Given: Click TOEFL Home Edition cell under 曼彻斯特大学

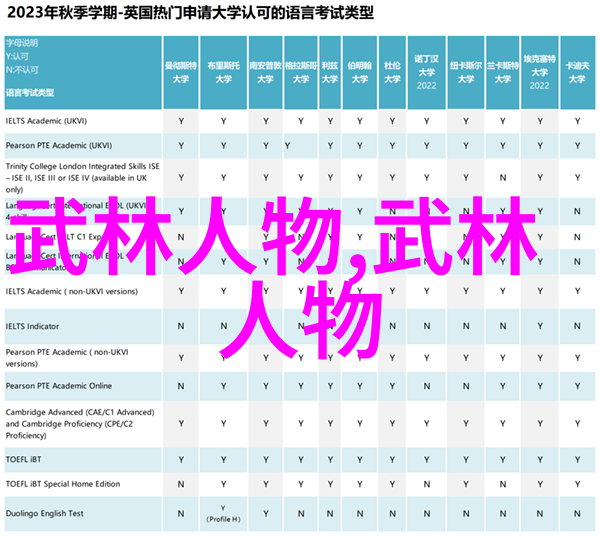Looking at the screenshot, I should point(181,484).
